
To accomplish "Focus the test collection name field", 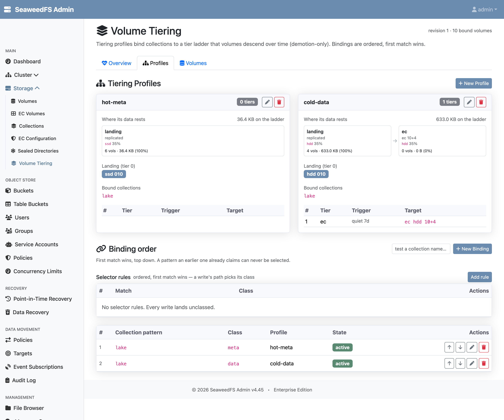I will click(421, 249).
